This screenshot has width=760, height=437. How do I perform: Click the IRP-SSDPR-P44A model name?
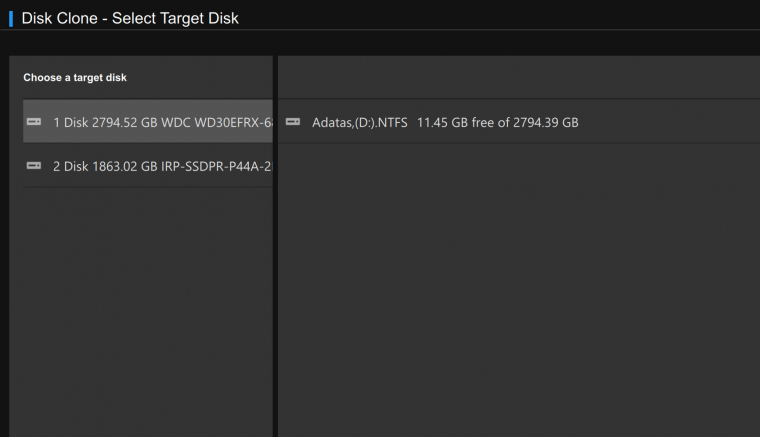(217, 167)
